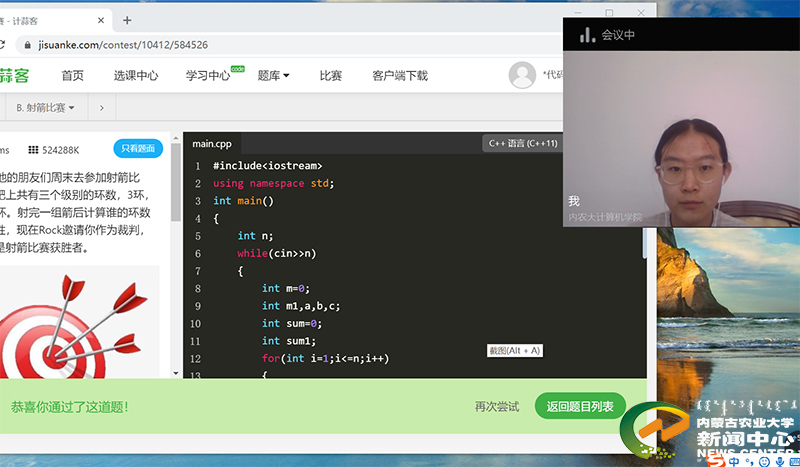Image resolution: width=800 pixels, height=467 pixels.
Task: Click the 只看题面 button
Action: (138, 149)
